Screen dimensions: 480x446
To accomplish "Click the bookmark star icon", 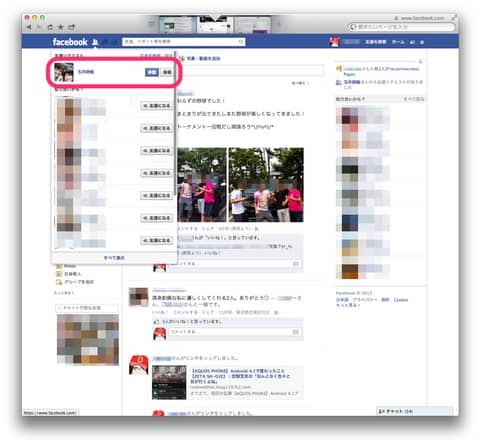I will point(61,27).
